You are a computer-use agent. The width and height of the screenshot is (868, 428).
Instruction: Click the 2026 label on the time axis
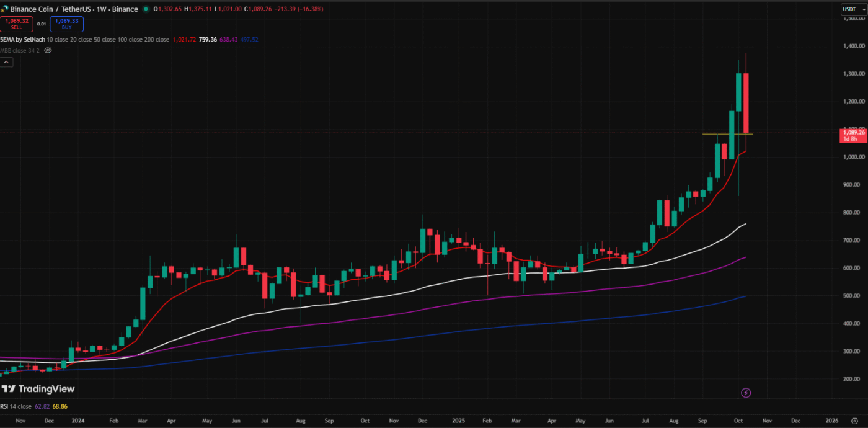click(x=833, y=420)
